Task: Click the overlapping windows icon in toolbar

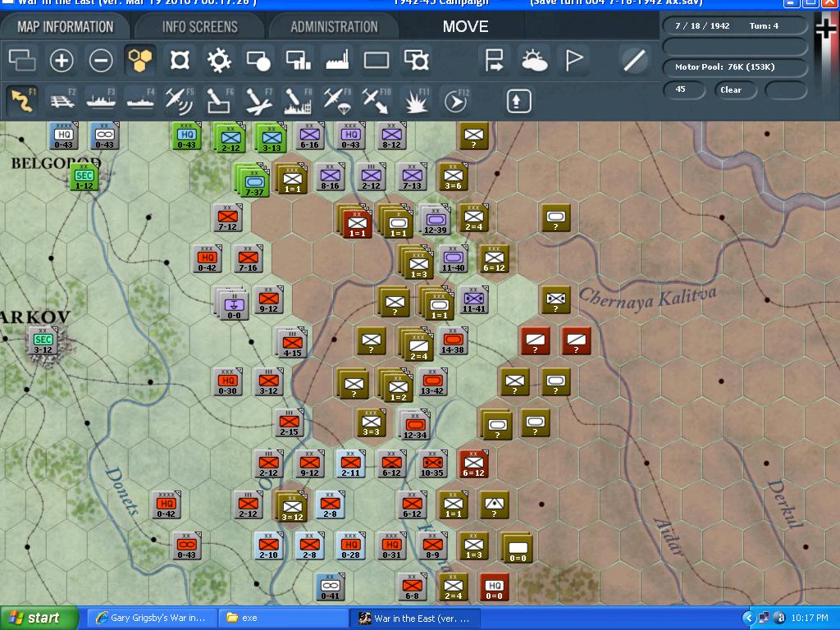Action: (x=22, y=60)
